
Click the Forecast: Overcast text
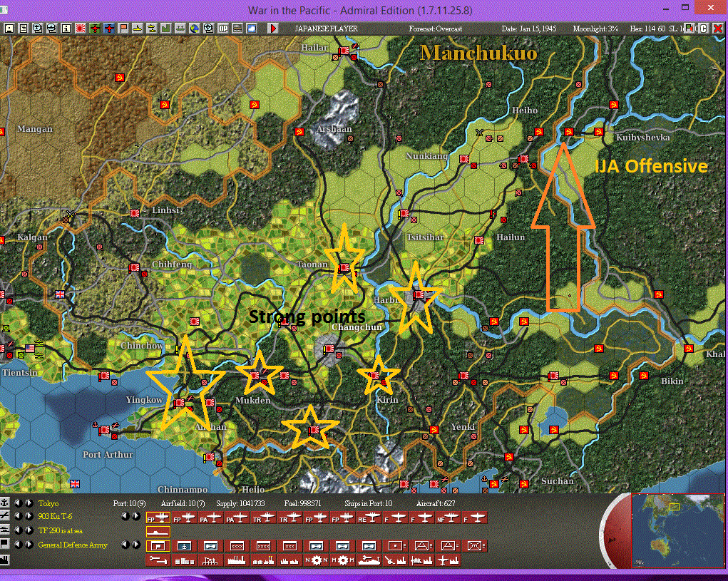coord(436,29)
